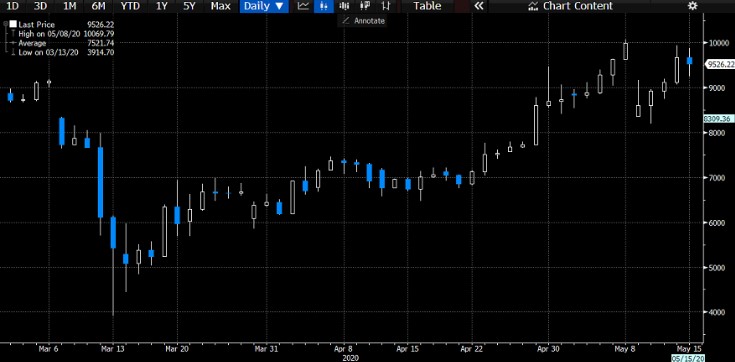This screenshot has height=362, width=735.
Task: Choose the fourth chart style icon with flags
Action: (365, 6)
